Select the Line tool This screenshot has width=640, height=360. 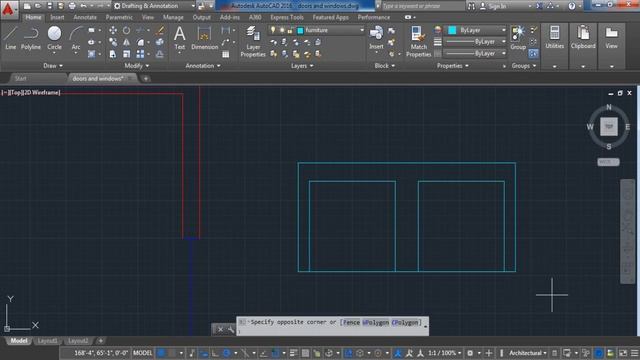coord(10,38)
